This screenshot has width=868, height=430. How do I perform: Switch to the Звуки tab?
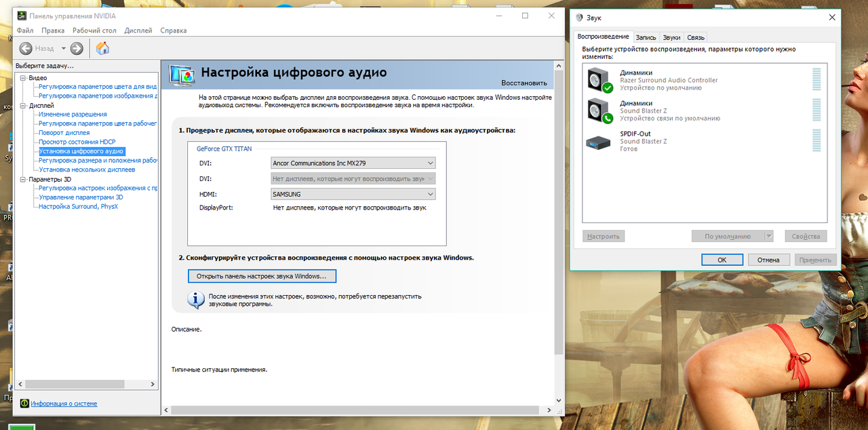point(671,37)
